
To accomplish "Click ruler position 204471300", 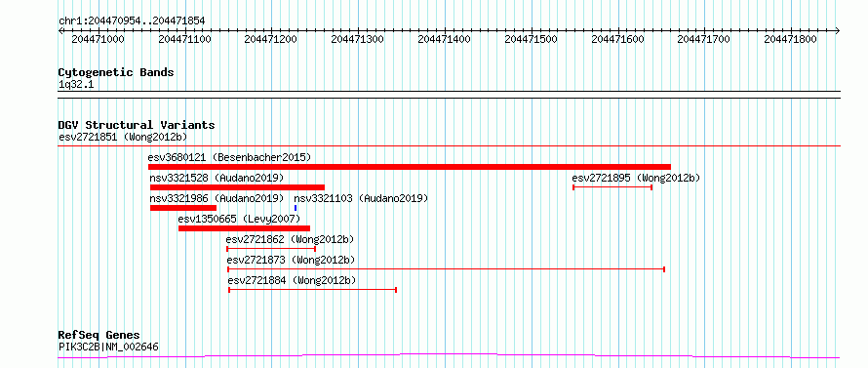I will [x=358, y=39].
